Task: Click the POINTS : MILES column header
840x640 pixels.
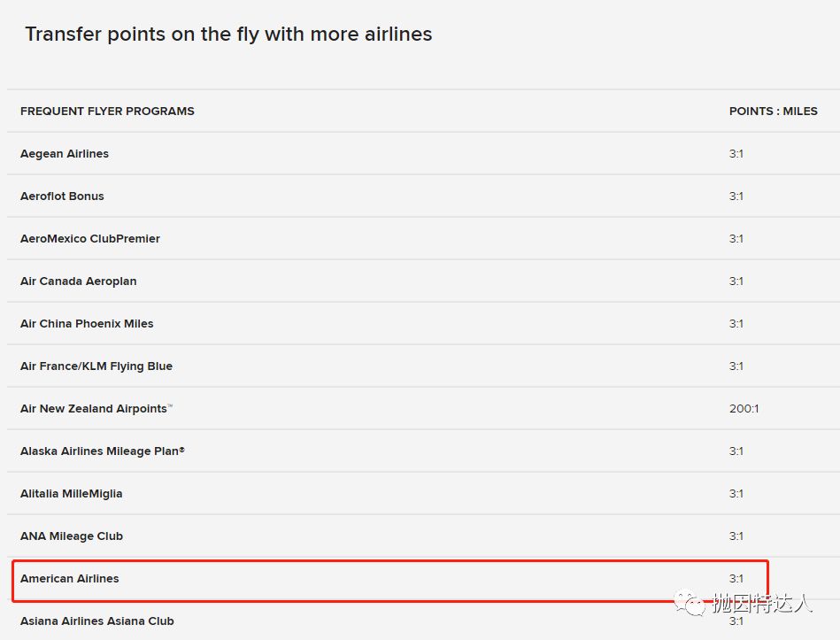Action: click(773, 112)
